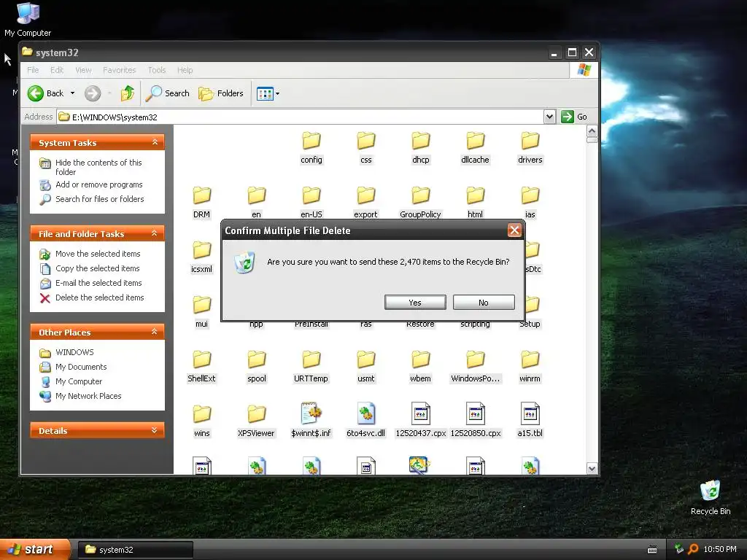Viewport: 747px width, 560px height.
Task: Select the css folder icon
Action: [x=366, y=141]
